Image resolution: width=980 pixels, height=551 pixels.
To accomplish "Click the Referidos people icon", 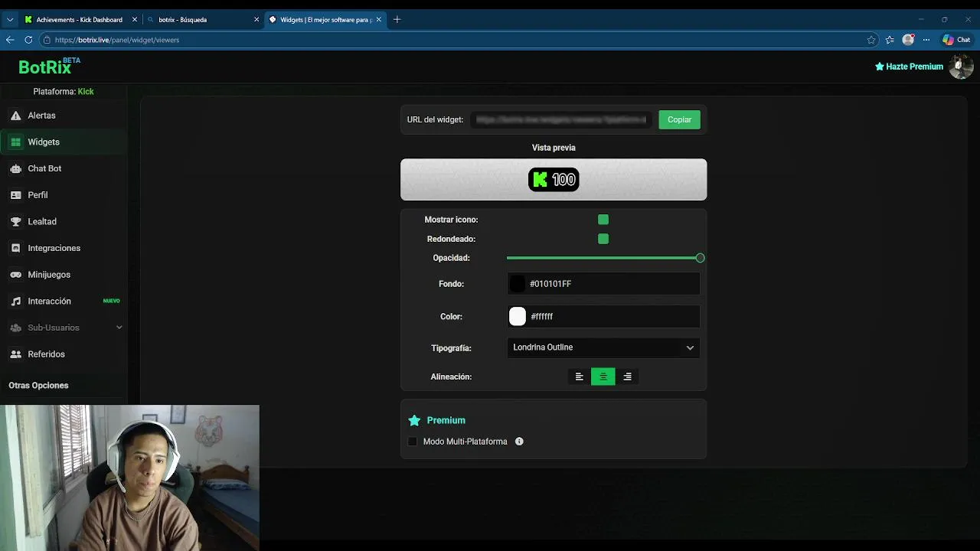I will point(15,354).
